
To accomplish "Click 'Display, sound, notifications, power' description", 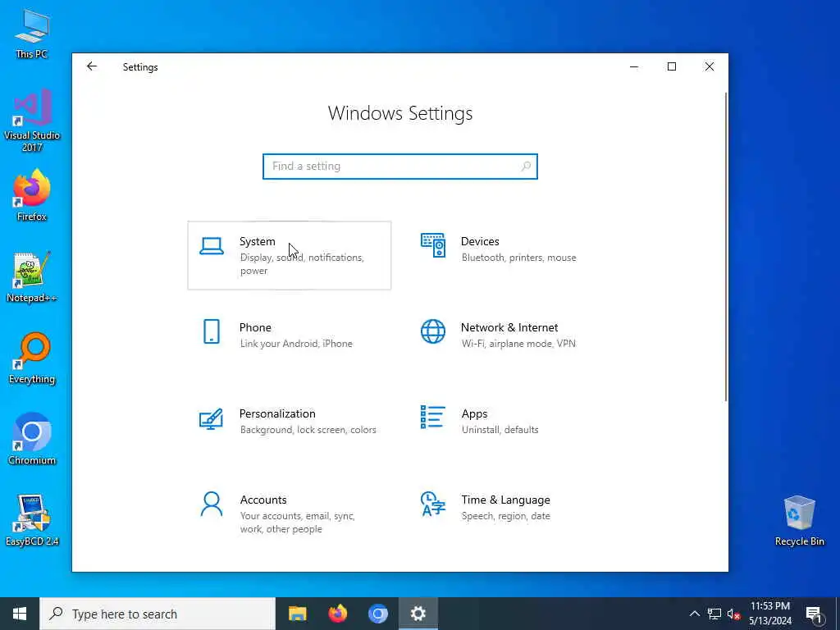I will (302, 264).
